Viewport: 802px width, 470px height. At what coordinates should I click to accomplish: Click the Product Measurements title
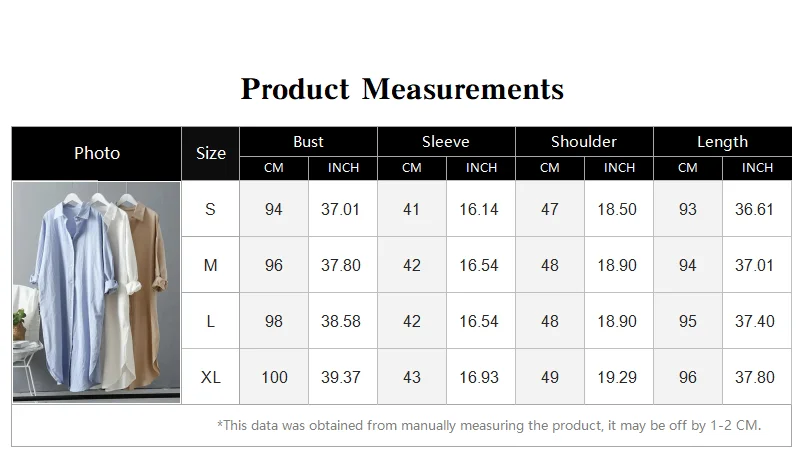[402, 89]
